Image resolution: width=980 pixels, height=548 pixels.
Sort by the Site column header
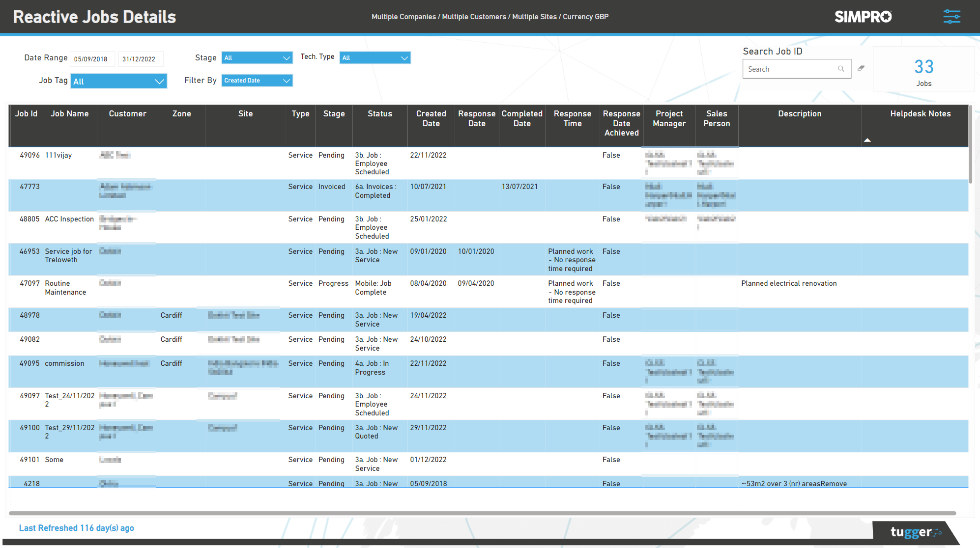[x=245, y=114]
